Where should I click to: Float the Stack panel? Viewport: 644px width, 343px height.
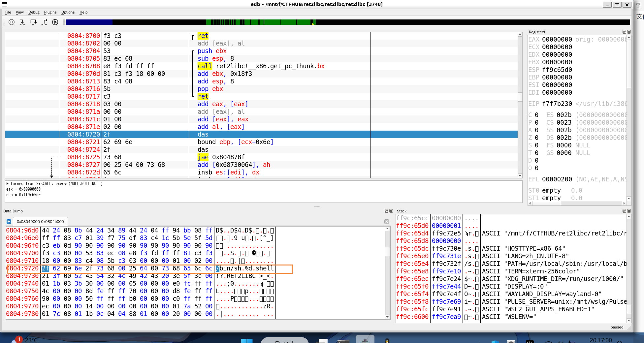pyautogui.click(x=624, y=211)
